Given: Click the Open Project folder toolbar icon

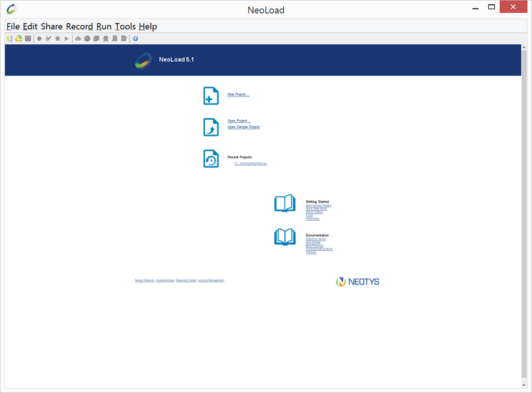Looking at the screenshot, I should click(19, 39).
